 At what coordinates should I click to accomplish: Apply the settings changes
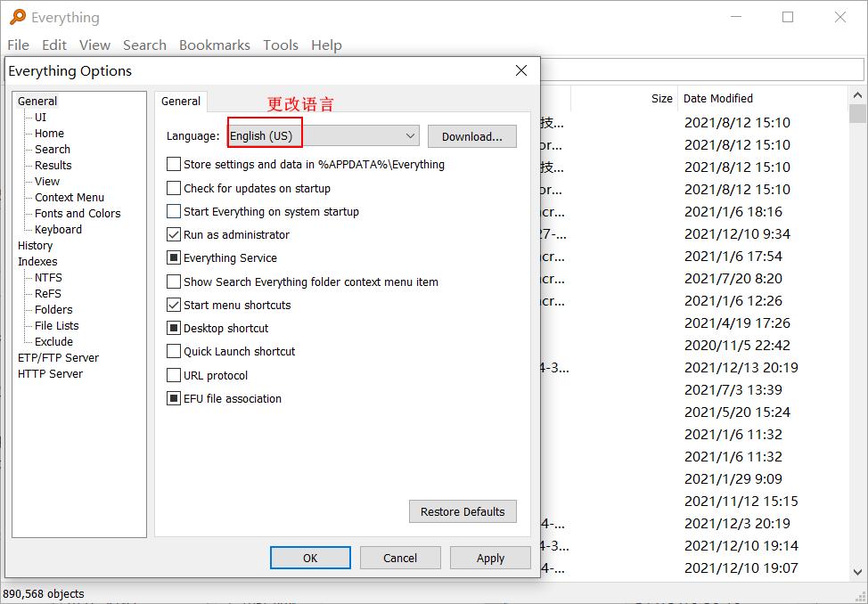[490, 558]
